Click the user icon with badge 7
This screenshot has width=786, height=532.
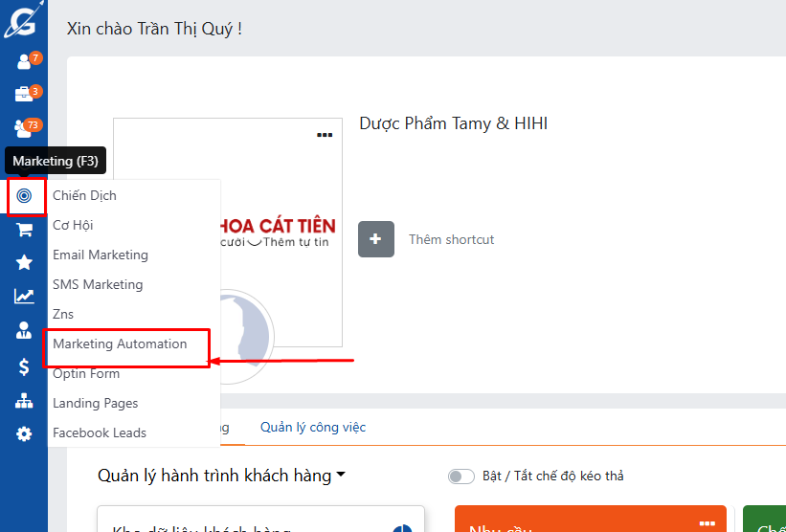[x=24, y=61]
